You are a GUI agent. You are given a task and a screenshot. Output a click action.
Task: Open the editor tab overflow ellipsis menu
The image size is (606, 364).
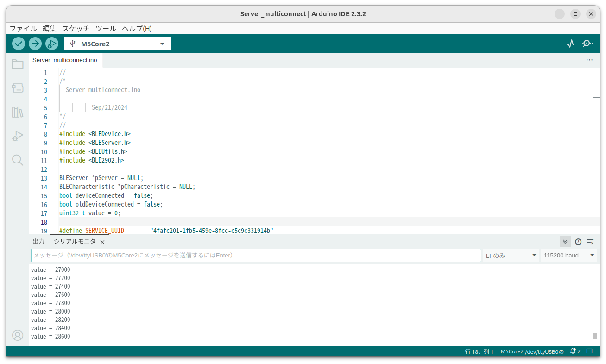589,60
